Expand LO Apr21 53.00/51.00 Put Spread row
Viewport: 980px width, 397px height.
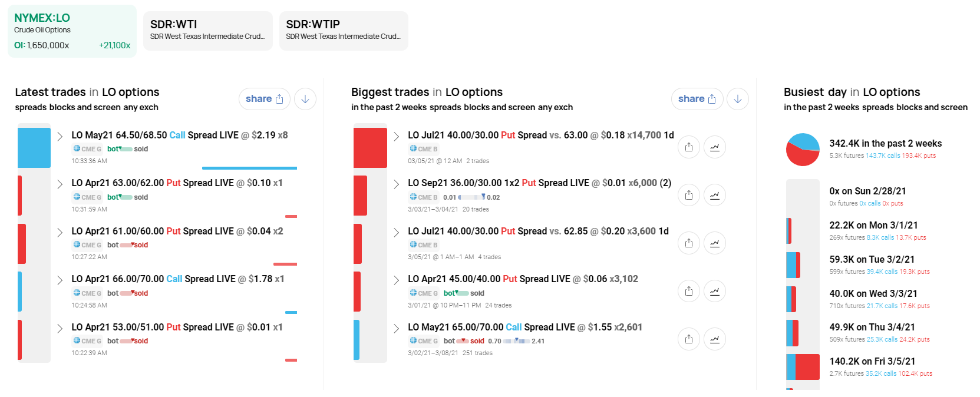point(60,328)
